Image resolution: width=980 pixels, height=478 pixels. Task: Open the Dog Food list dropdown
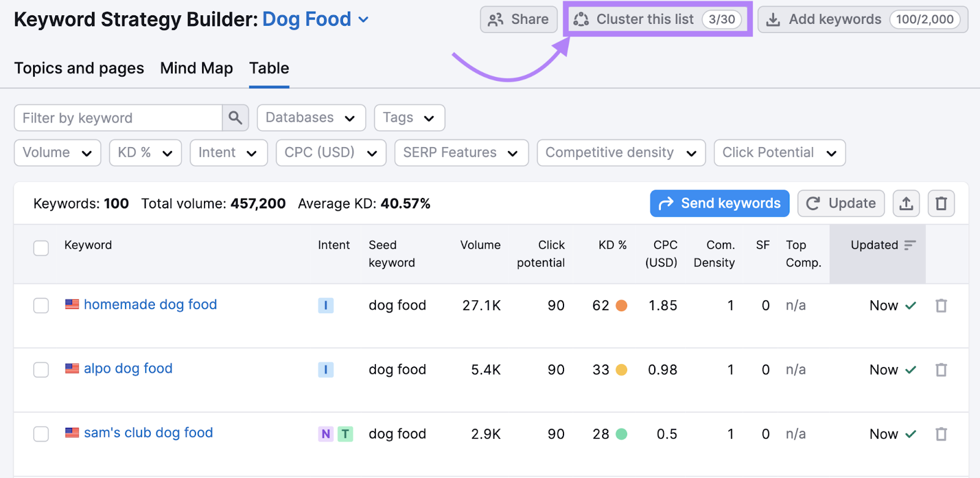(363, 20)
